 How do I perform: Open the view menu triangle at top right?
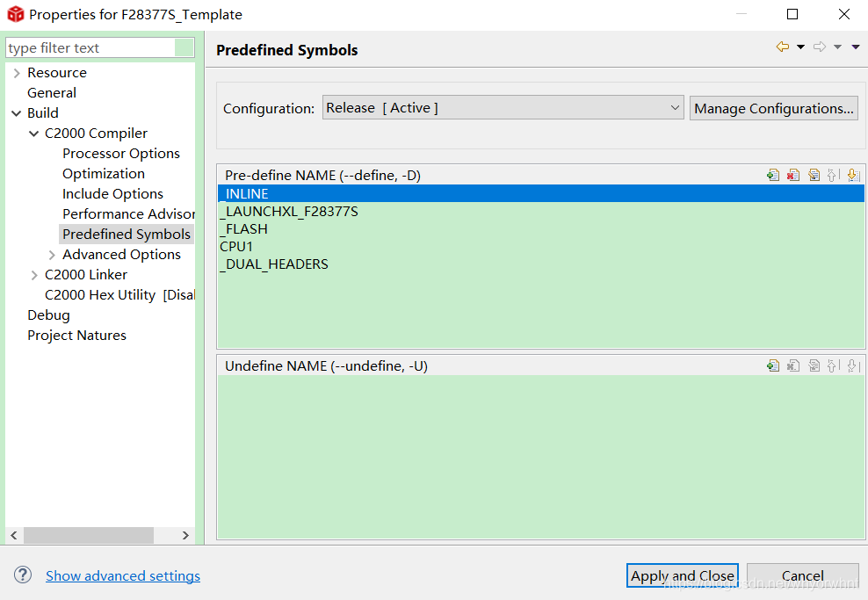pos(856,47)
